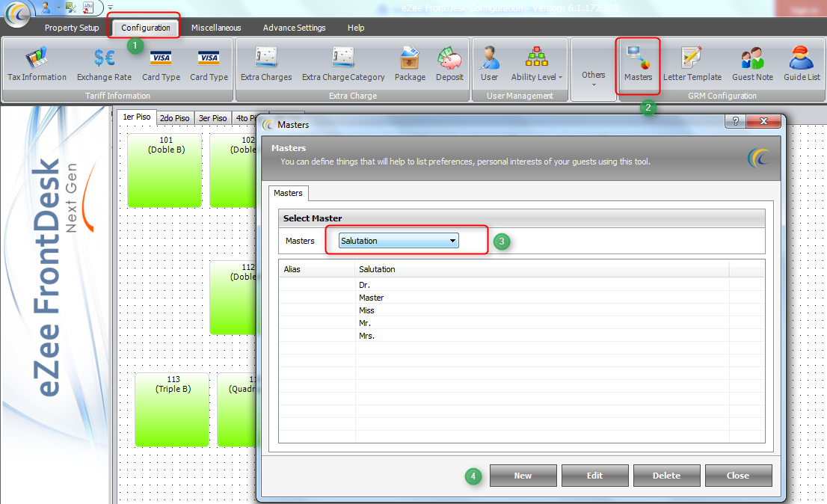Open Extra Charge Category

coord(343,64)
